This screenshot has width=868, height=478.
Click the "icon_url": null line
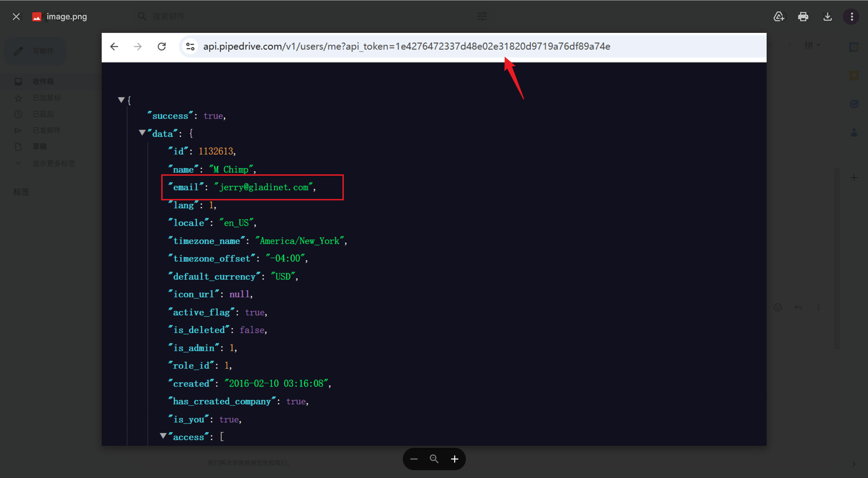[211, 294]
